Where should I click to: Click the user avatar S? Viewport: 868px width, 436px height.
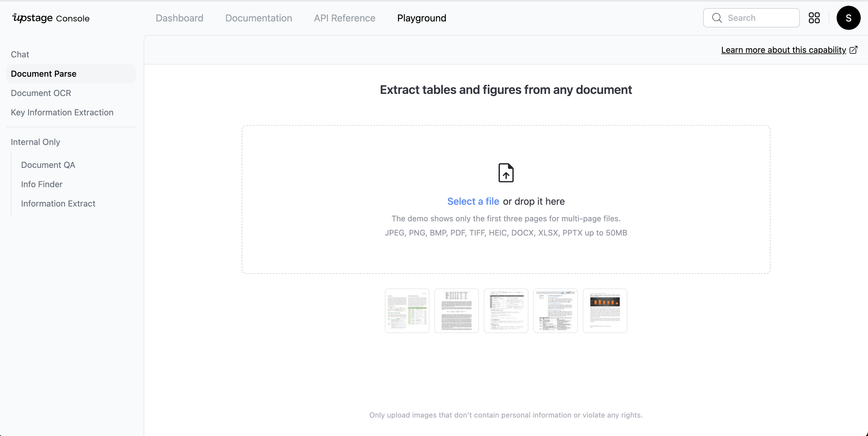pyautogui.click(x=848, y=18)
